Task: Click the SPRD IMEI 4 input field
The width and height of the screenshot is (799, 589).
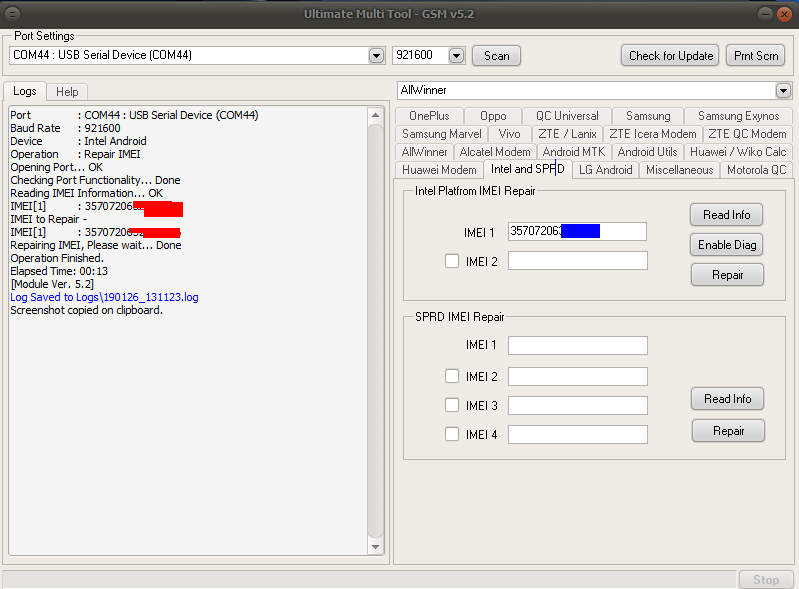Action: pyautogui.click(x=577, y=435)
